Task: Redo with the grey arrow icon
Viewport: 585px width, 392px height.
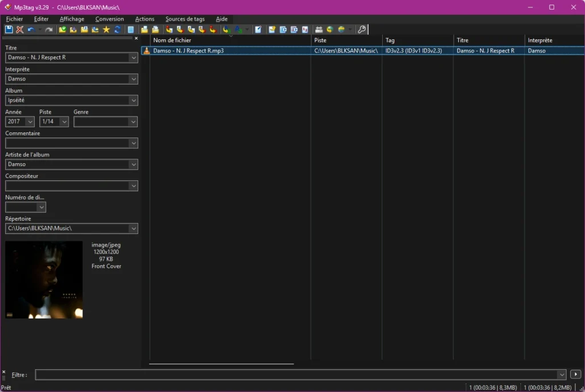Action: point(49,30)
